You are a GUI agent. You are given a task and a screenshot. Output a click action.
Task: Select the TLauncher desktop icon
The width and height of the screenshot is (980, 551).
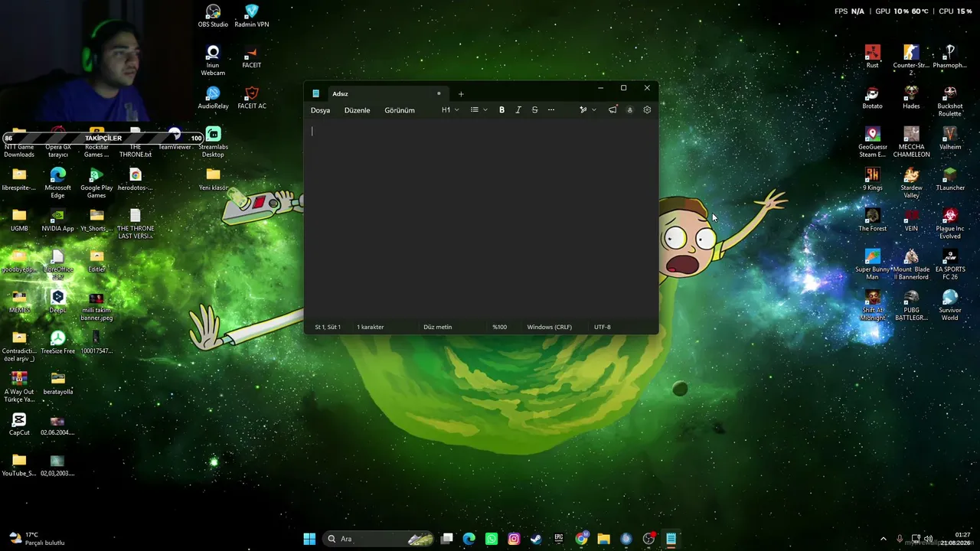point(950,180)
